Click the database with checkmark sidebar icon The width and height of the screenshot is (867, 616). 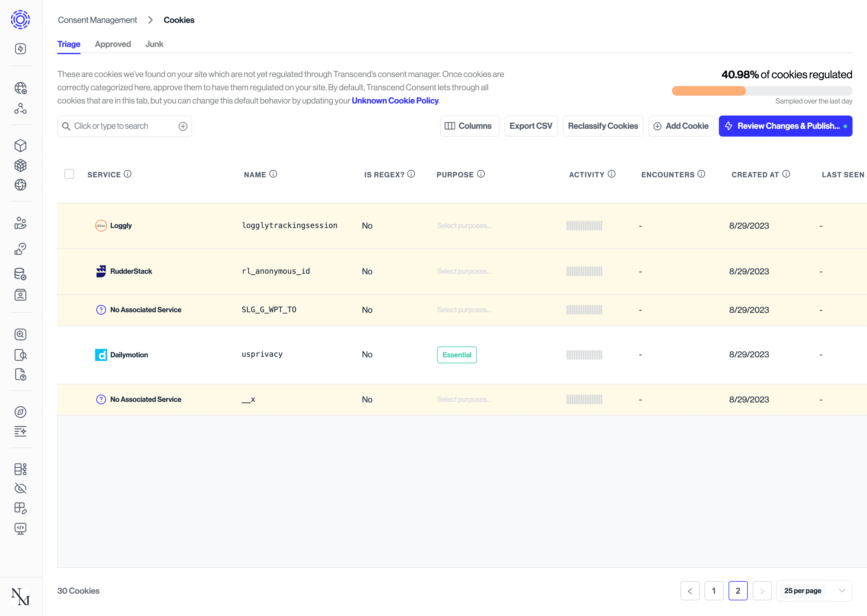pos(21,274)
